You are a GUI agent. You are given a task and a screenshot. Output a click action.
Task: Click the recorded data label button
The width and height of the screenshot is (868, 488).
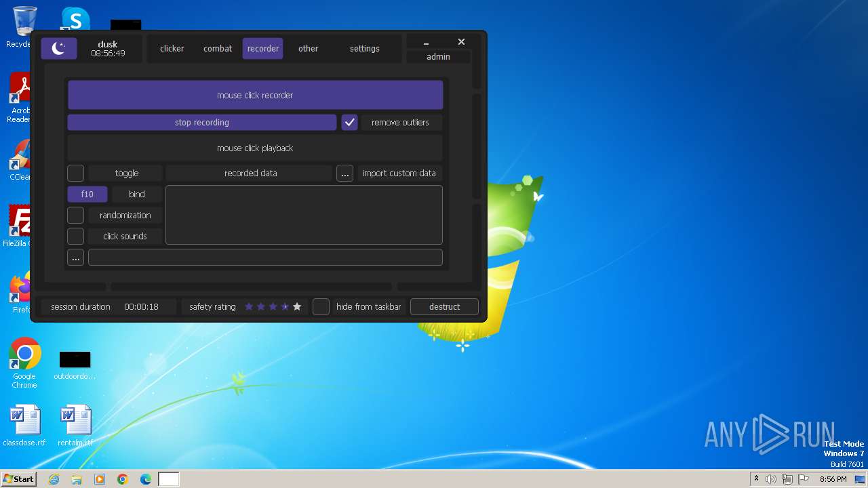click(251, 174)
